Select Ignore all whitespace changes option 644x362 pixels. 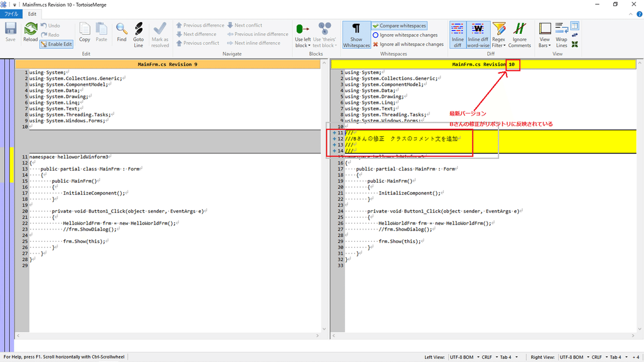[408, 44]
